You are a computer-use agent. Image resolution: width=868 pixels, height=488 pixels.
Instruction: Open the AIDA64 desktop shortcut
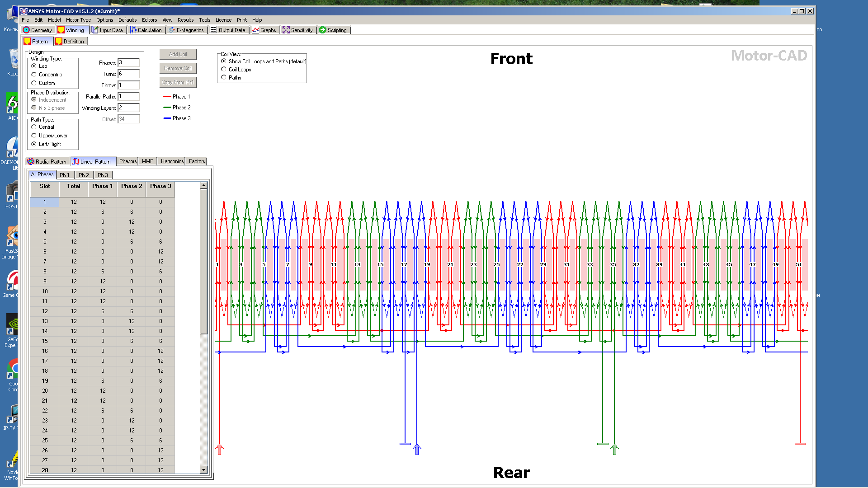pos(12,107)
